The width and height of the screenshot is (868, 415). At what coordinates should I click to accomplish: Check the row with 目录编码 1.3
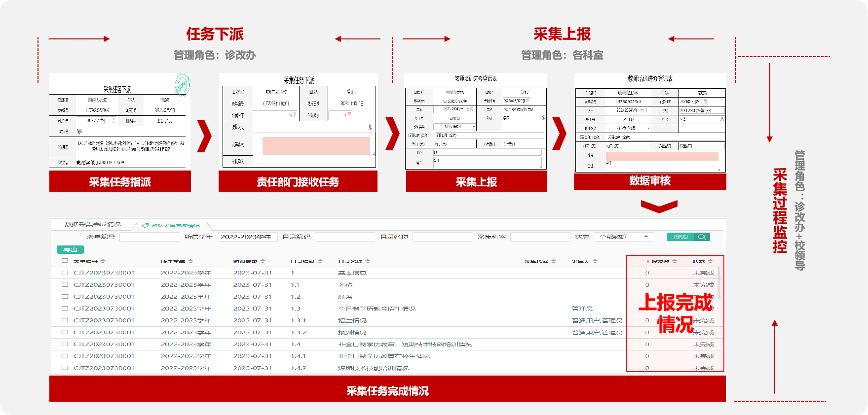65,309
